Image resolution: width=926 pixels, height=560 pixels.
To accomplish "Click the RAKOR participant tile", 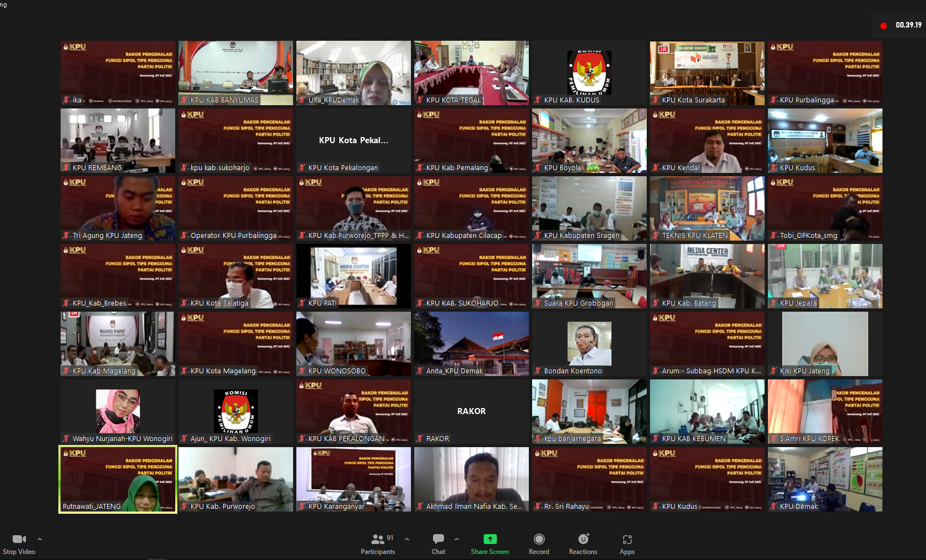I will [x=471, y=411].
